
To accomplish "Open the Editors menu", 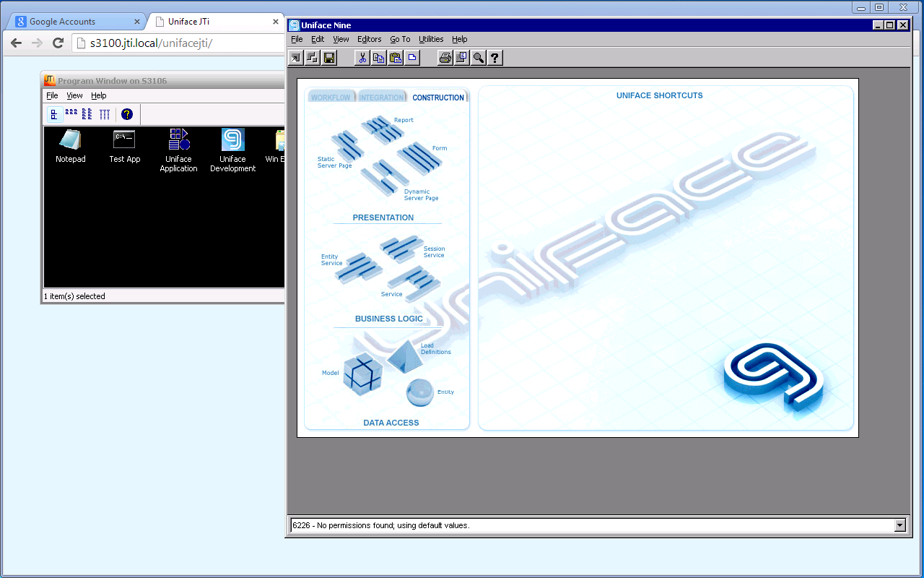I will pyautogui.click(x=369, y=39).
